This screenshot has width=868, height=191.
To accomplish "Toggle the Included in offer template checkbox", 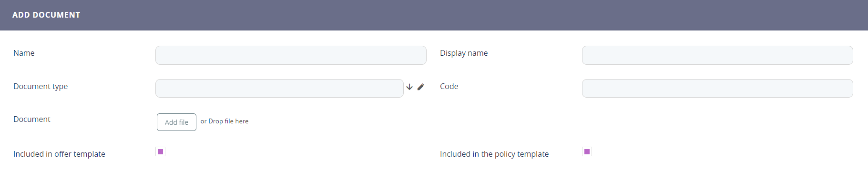I will click(x=161, y=152).
